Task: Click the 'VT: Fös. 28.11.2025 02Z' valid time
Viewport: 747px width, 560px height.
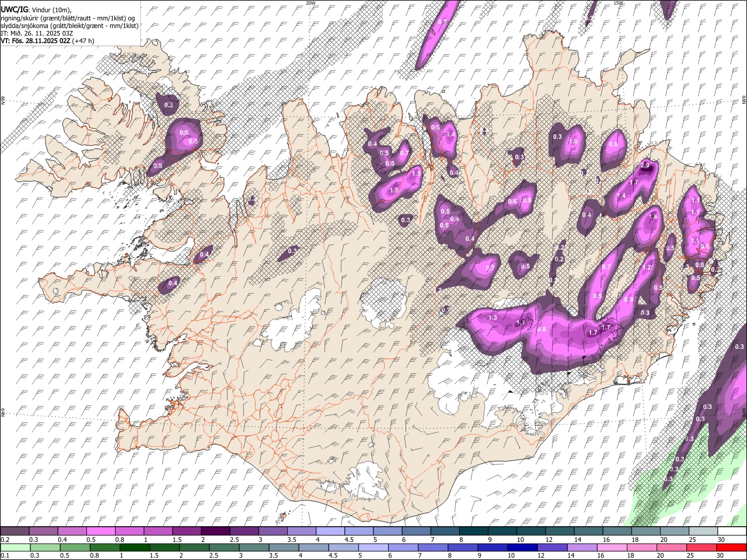Action: click(x=36, y=41)
